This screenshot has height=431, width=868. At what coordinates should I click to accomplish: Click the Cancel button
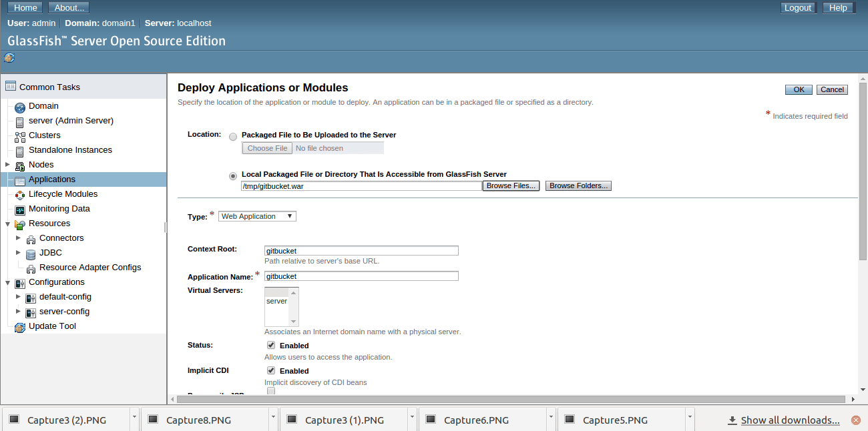(x=832, y=89)
